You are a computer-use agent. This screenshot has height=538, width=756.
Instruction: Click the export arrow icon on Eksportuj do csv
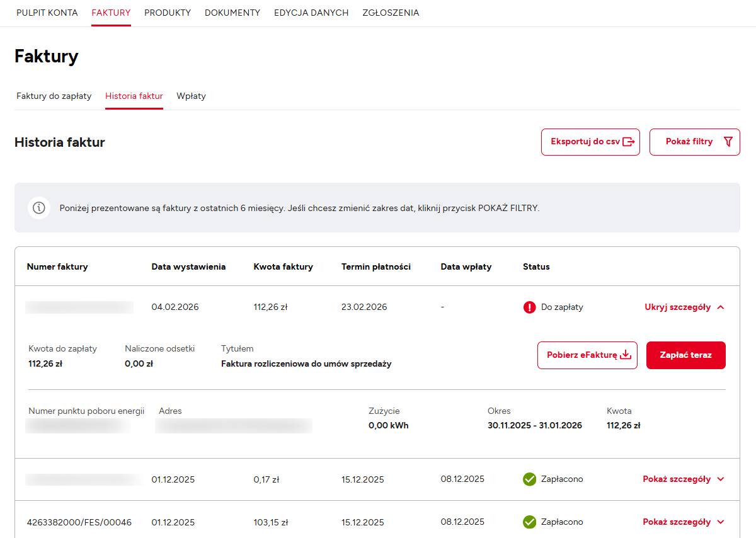pyautogui.click(x=628, y=142)
